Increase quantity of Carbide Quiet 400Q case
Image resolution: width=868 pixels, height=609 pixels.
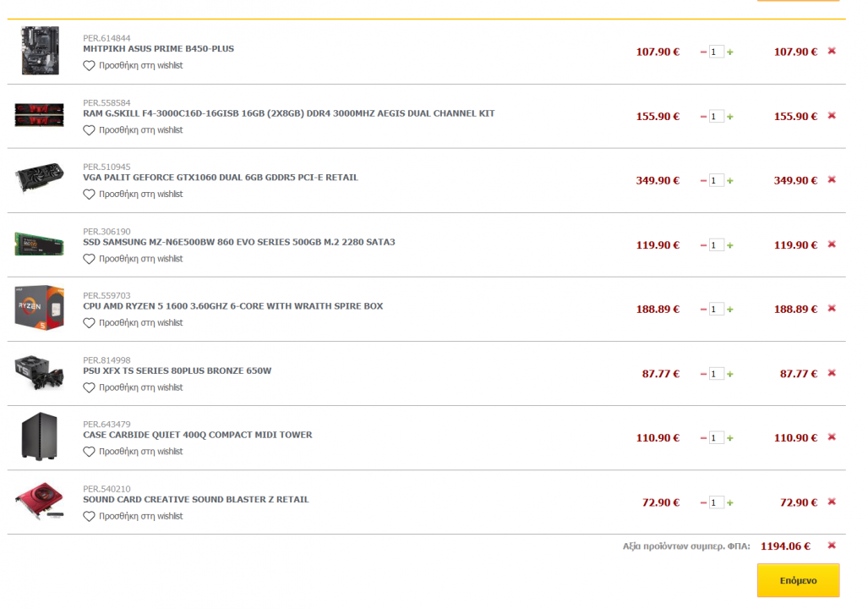(730, 438)
